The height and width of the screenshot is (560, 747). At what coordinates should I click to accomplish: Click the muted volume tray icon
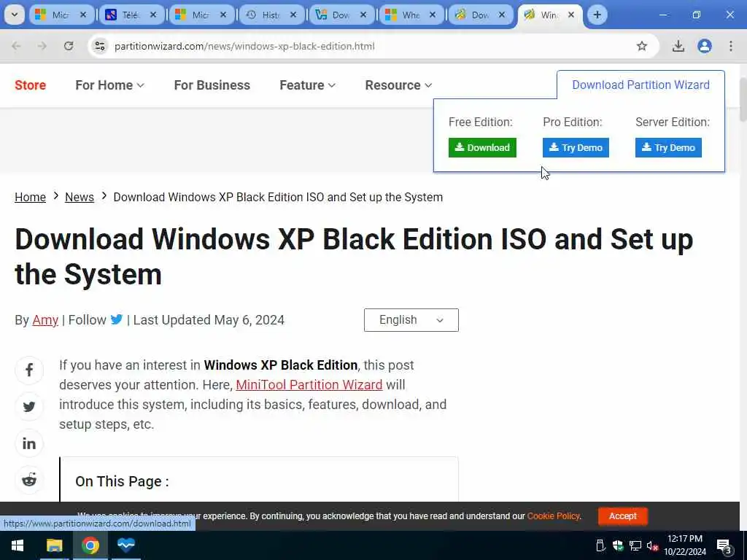coord(652,545)
